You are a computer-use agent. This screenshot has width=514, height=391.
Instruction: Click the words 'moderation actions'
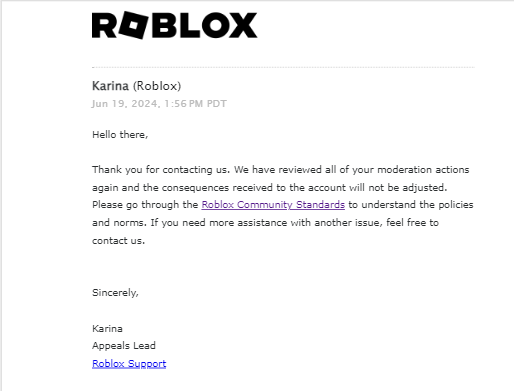pos(423,170)
